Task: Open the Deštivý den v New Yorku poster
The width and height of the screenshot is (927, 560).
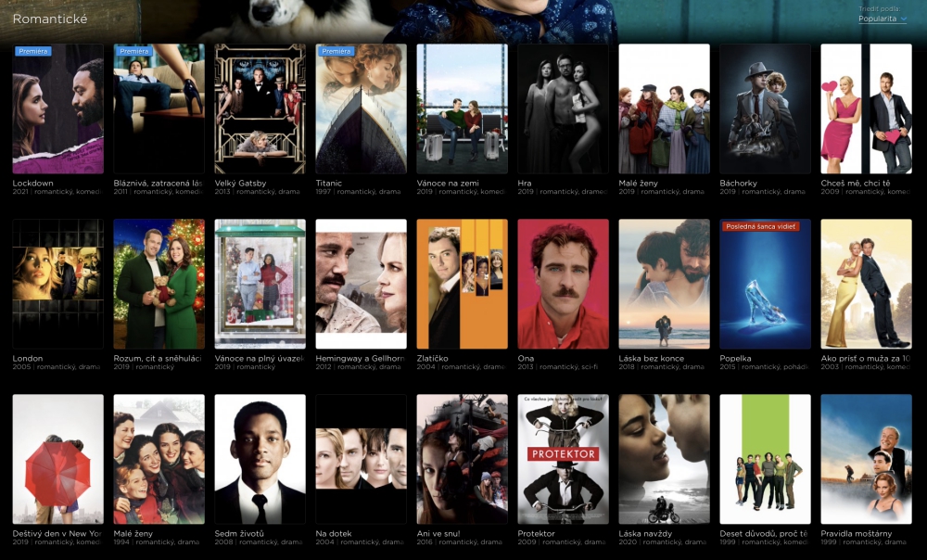Action: pos(57,460)
